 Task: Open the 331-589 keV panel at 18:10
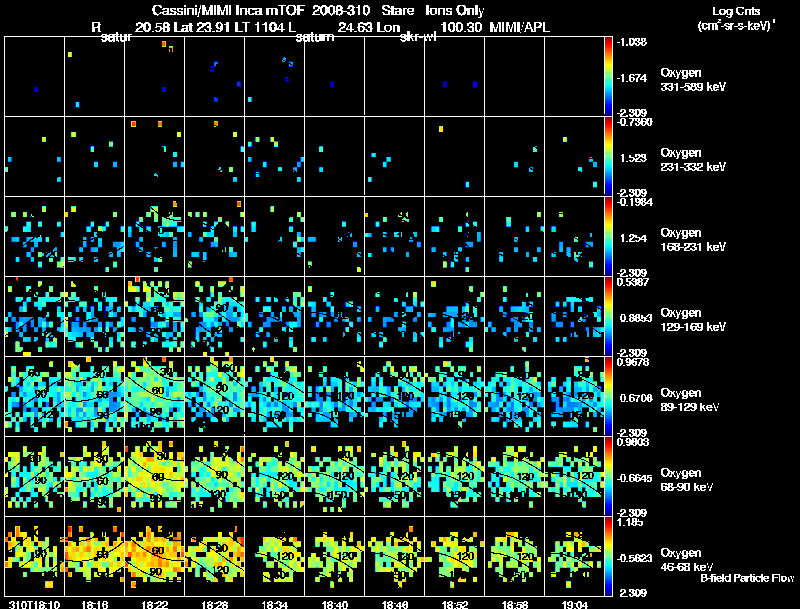34,76
